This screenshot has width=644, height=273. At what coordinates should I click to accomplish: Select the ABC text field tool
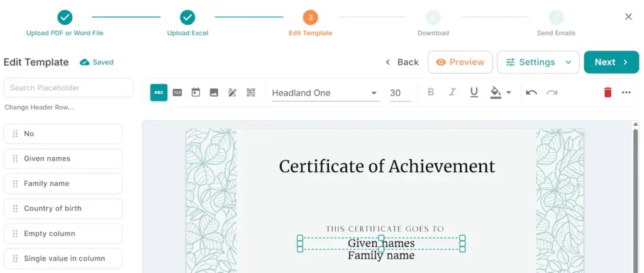point(158,92)
